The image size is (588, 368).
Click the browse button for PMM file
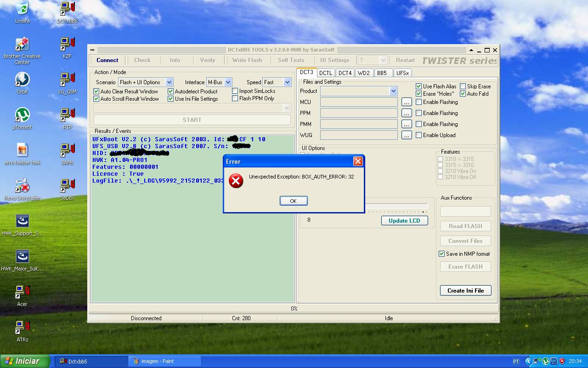[406, 124]
